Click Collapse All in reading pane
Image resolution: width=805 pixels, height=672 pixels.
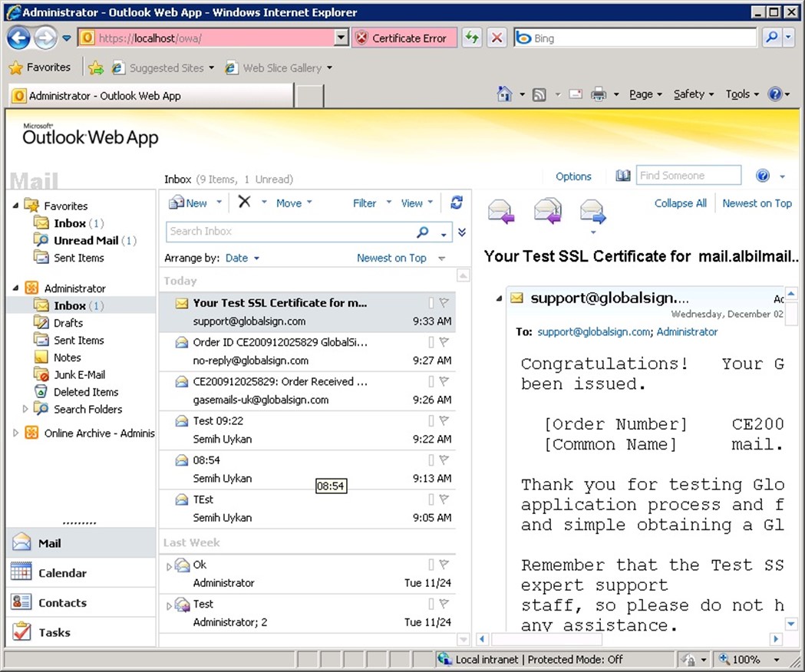pyautogui.click(x=680, y=203)
